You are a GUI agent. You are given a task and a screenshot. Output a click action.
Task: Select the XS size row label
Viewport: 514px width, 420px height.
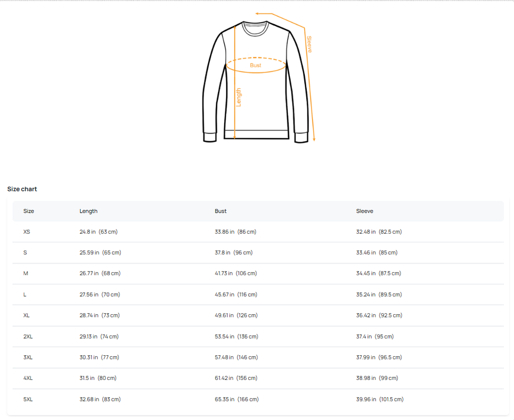(x=27, y=232)
